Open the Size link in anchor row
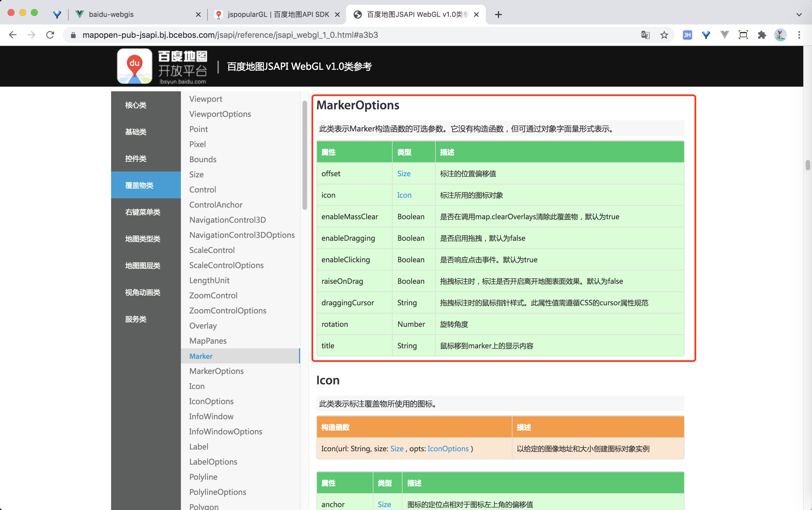The image size is (812, 510). pos(384,504)
